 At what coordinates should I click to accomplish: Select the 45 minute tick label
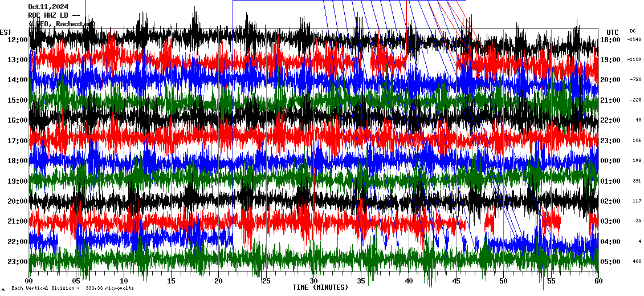pos(456,281)
